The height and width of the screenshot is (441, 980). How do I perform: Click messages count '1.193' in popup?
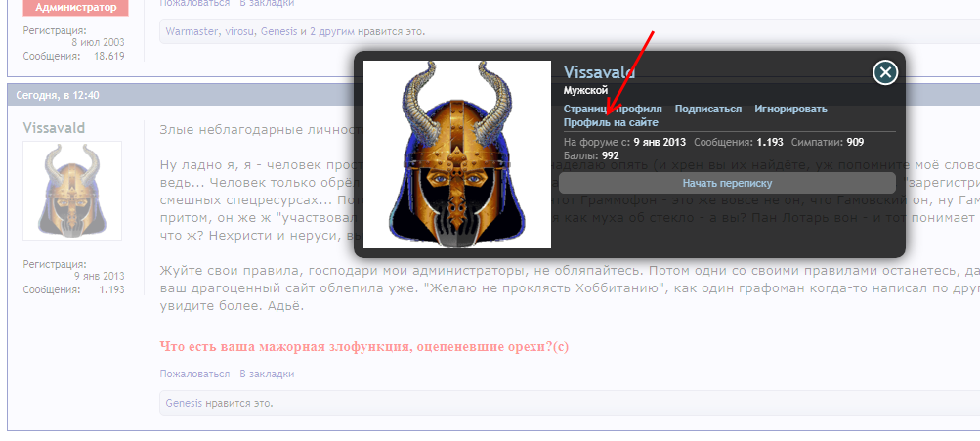point(769,142)
